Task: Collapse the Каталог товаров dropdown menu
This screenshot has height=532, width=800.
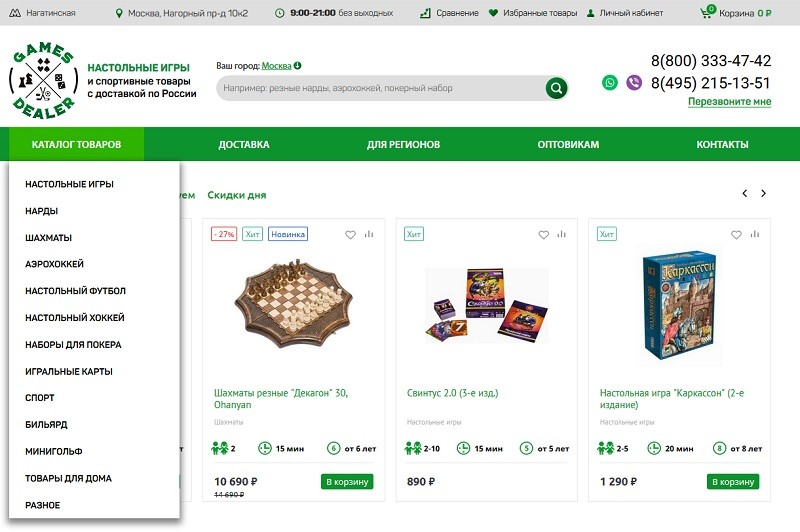Action: (x=76, y=145)
